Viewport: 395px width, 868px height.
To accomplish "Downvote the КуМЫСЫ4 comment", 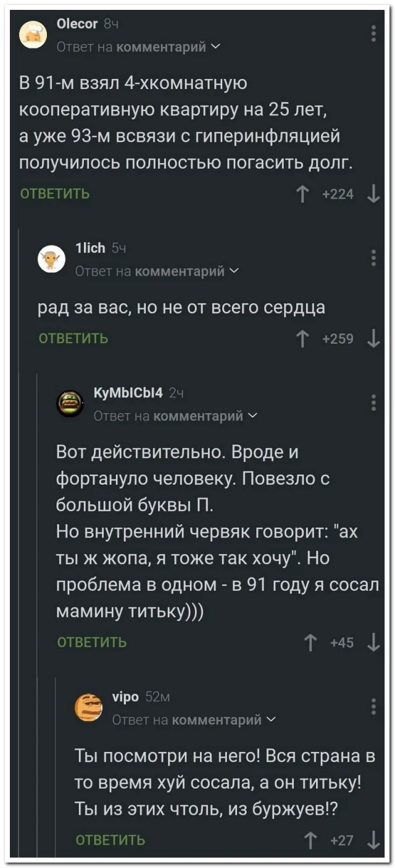I will click(x=372, y=643).
